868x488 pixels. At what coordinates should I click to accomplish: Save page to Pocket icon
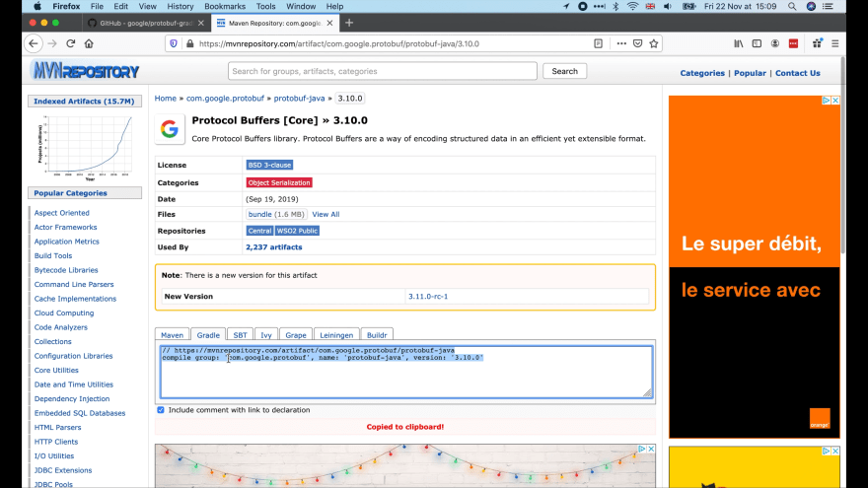coord(638,43)
